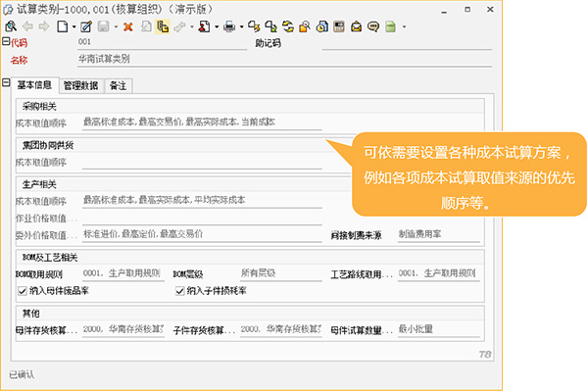The image size is (588, 391).
Task: Toggle the 纳入母件成品率 checkbox
Action: click(x=23, y=290)
